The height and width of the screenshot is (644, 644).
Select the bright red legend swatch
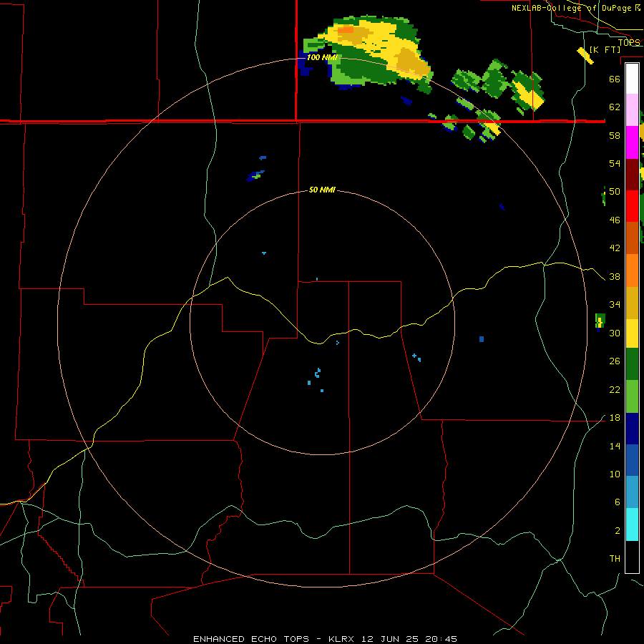pos(632,206)
